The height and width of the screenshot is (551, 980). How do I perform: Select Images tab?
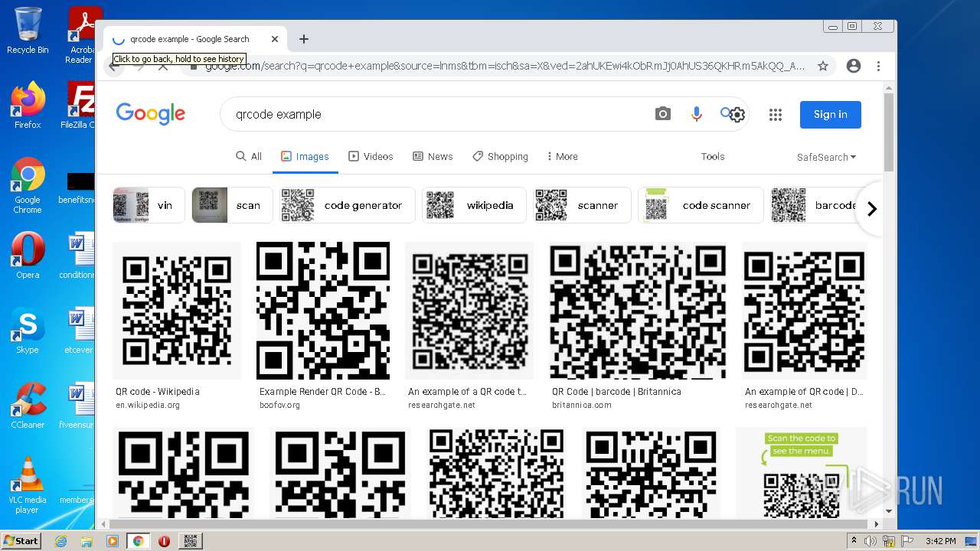click(305, 156)
